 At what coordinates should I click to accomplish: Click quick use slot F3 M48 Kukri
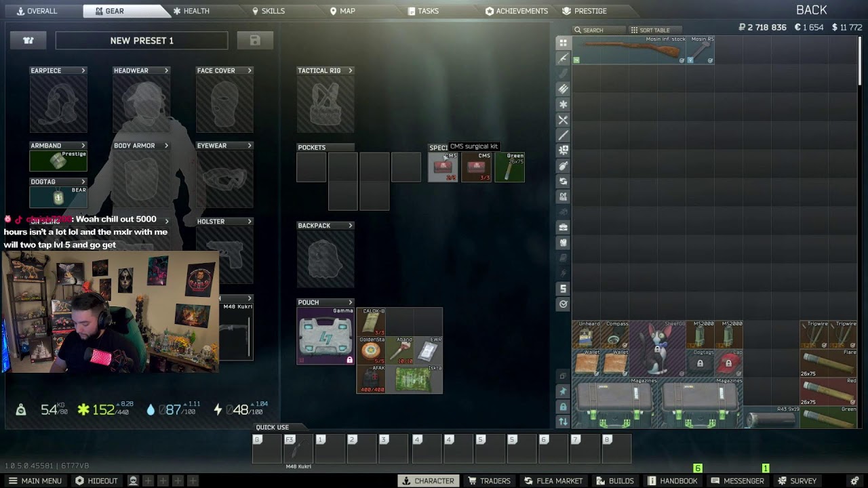298,449
